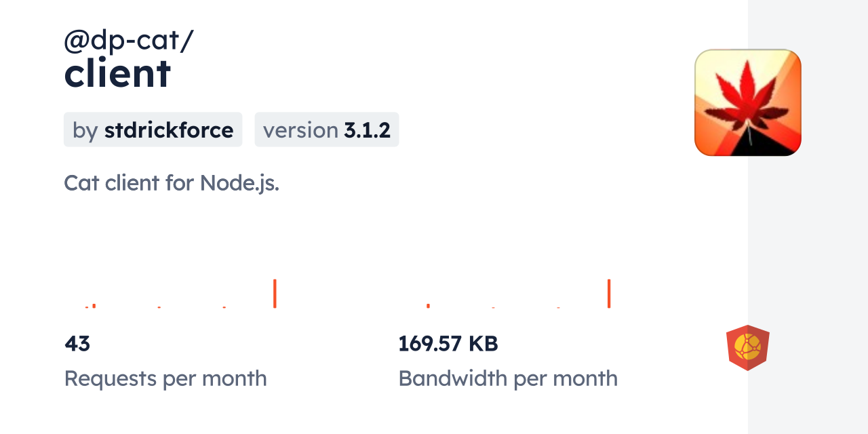Click the red maple leaf avatar
Viewport: 868px width, 434px height.
point(747,102)
